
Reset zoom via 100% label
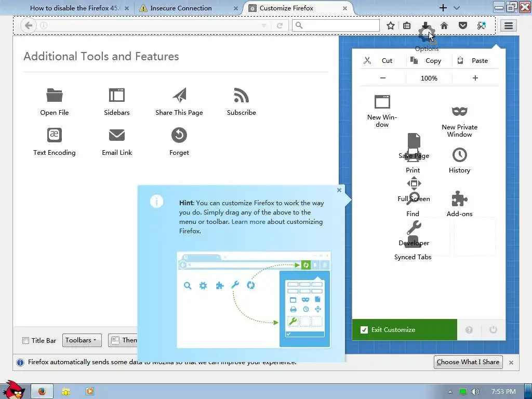429,78
